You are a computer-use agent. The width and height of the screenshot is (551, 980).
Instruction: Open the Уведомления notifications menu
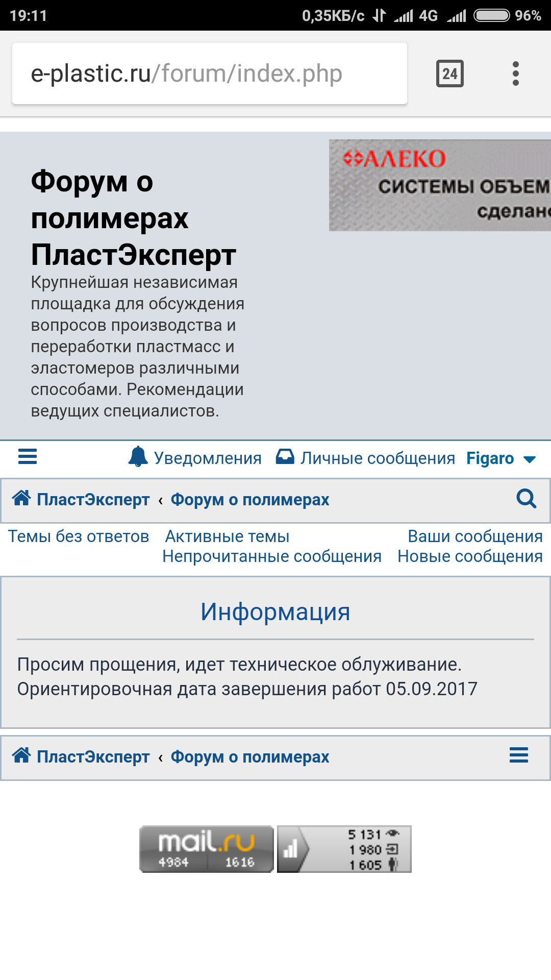point(208,458)
